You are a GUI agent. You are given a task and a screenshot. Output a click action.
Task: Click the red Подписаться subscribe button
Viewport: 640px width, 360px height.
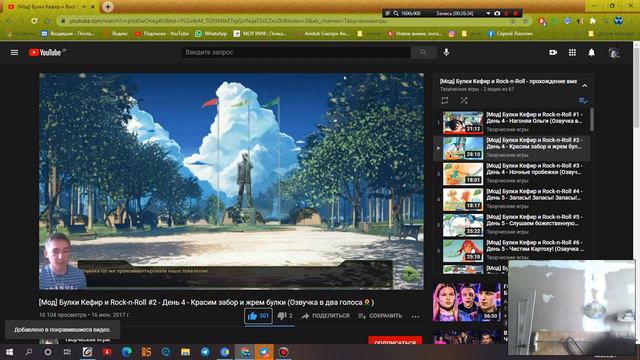coord(395,340)
